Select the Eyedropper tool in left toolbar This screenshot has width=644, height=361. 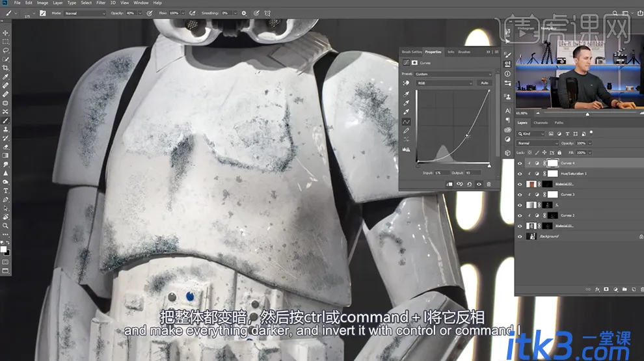[x=5, y=77]
